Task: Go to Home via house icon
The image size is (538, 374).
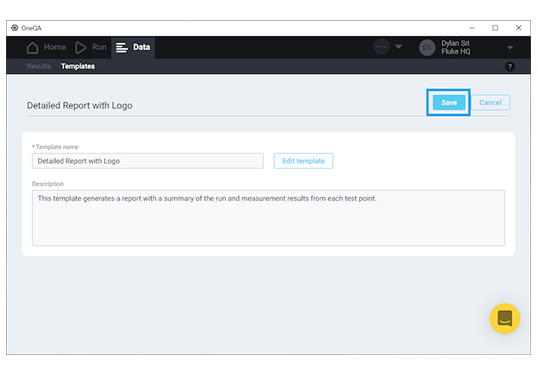Action: click(x=33, y=48)
